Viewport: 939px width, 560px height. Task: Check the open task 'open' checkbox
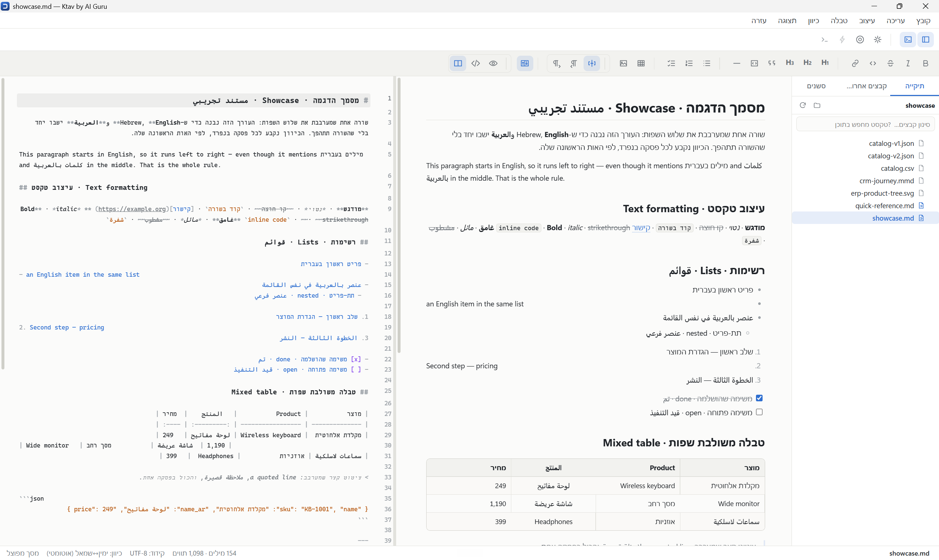pyautogui.click(x=759, y=412)
